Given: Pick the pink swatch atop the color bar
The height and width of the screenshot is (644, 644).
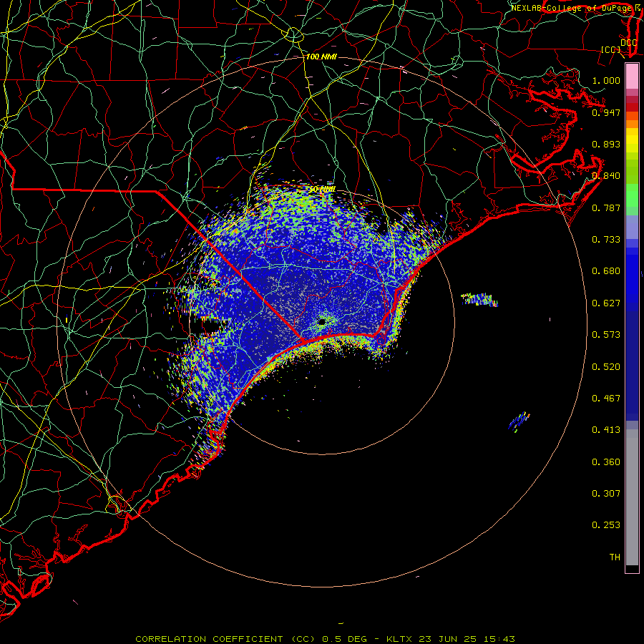Looking at the screenshot, I should (632, 77).
